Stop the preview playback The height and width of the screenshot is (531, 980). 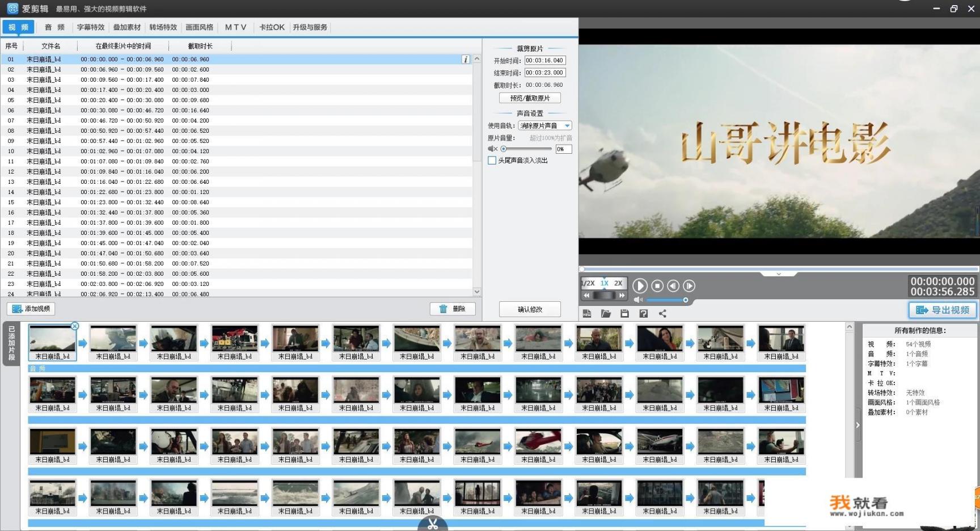(657, 286)
